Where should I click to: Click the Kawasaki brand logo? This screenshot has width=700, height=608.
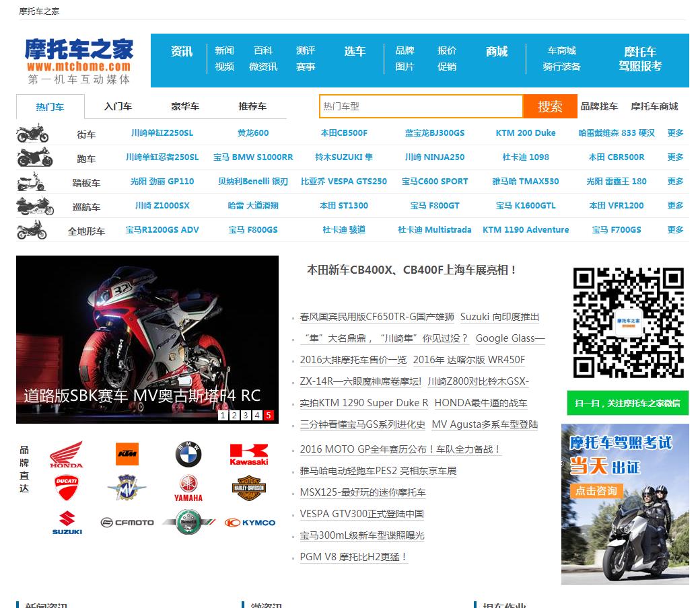coord(249,455)
